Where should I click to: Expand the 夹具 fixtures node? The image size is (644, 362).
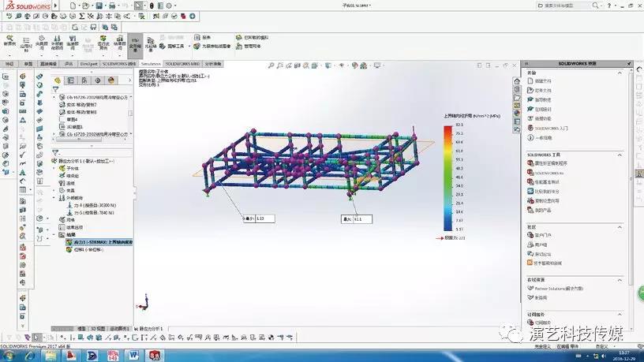[54, 190]
